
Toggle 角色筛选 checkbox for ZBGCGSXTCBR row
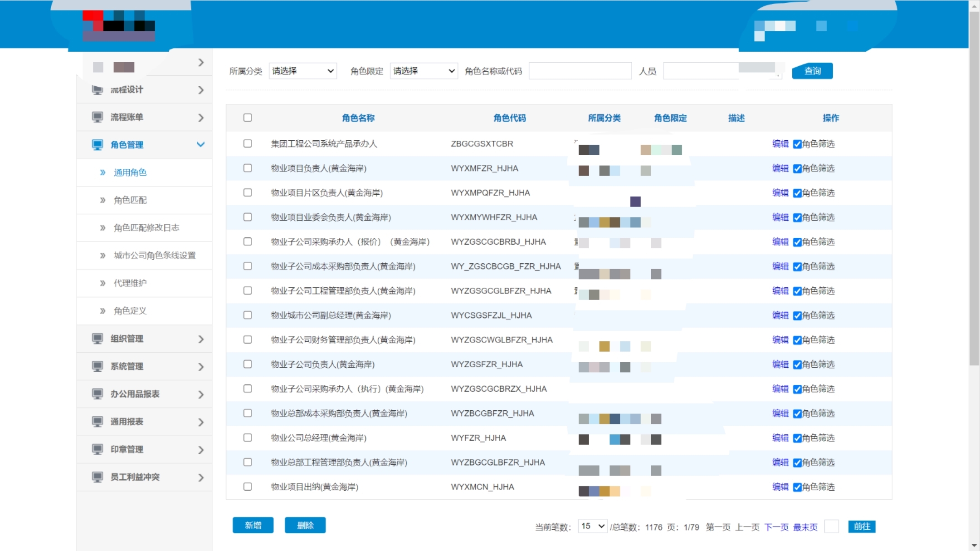[797, 144]
